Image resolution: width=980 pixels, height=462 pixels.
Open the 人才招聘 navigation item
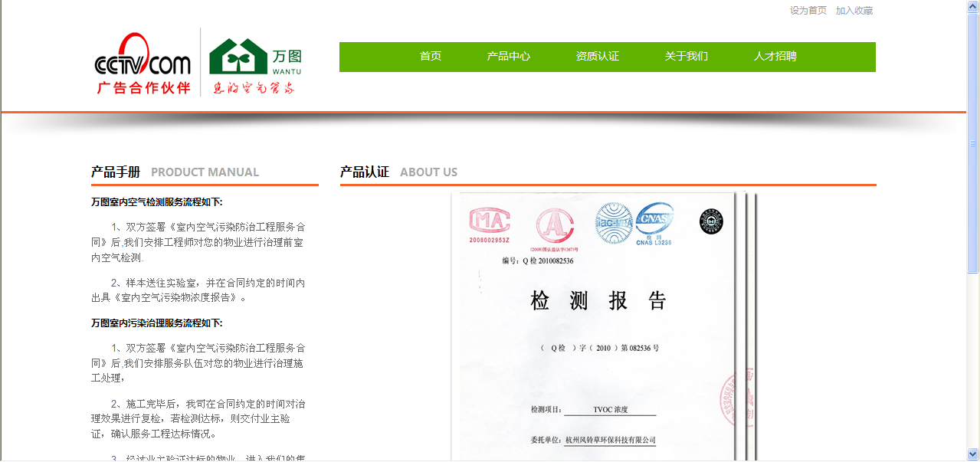(x=775, y=57)
